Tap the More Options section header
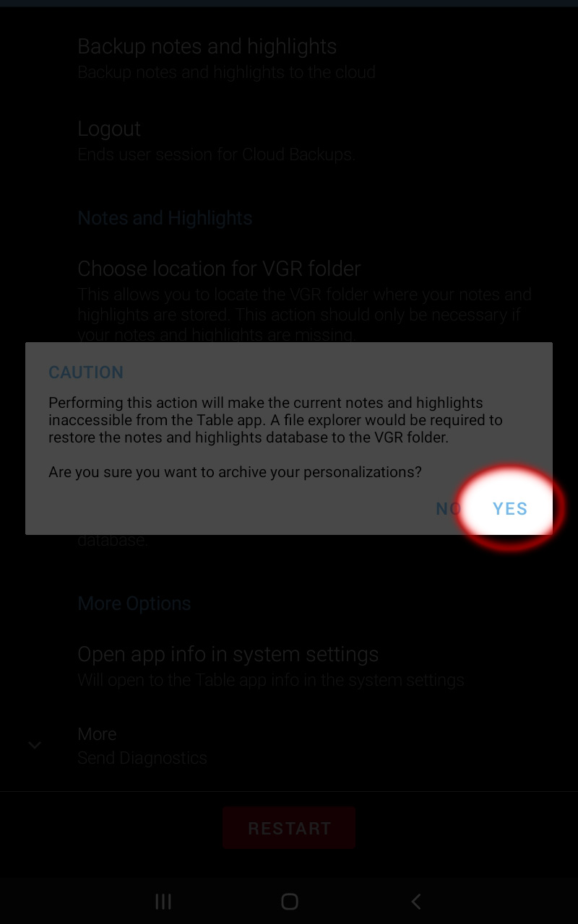 click(x=134, y=603)
